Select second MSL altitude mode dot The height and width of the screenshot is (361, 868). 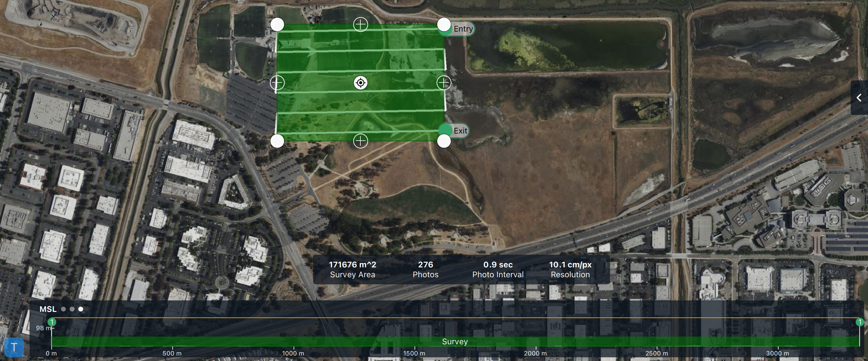pyautogui.click(x=72, y=309)
